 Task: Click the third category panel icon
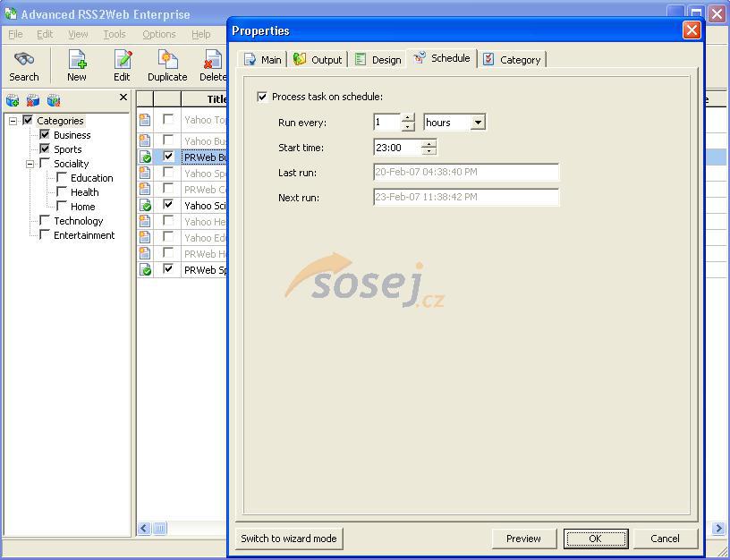[x=54, y=99]
